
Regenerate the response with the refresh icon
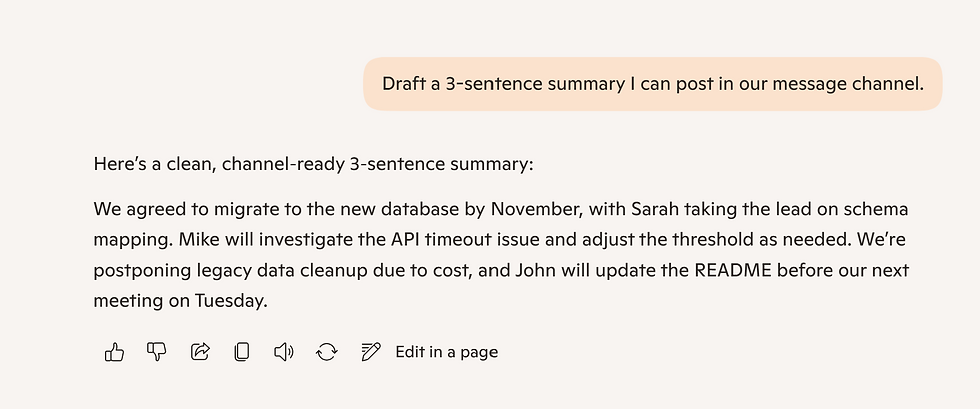point(326,352)
